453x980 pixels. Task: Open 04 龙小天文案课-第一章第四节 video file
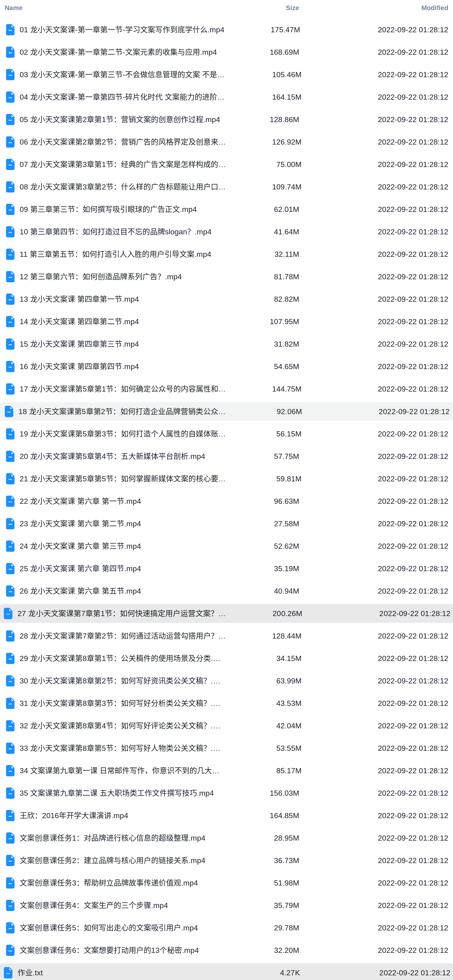click(x=122, y=97)
